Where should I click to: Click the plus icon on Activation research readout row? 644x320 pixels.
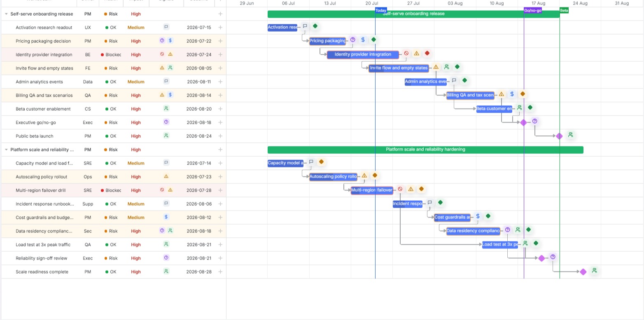(220, 28)
